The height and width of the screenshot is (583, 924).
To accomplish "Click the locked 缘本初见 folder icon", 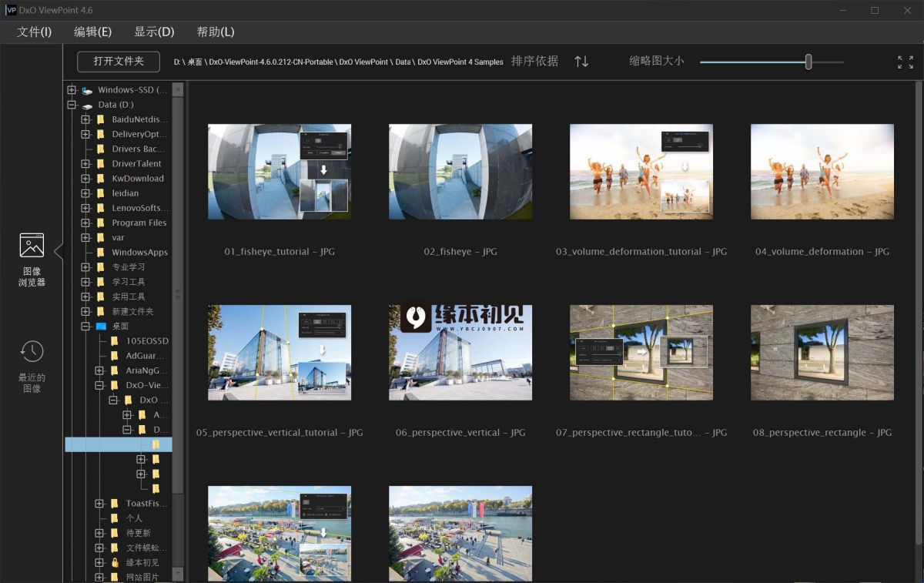I will [x=115, y=562].
